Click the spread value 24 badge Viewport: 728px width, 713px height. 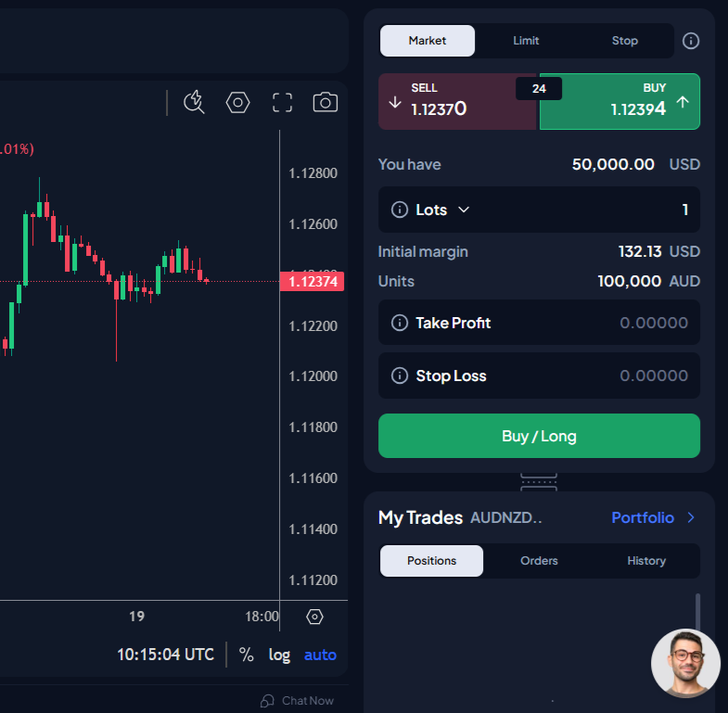(x=539, y=88)
